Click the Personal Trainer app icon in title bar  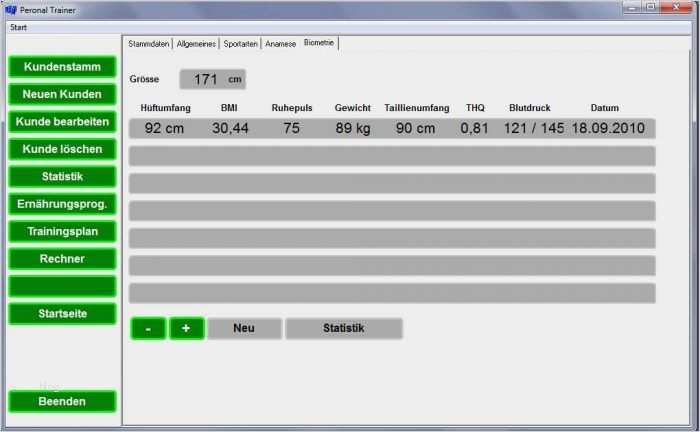(11, 9)
